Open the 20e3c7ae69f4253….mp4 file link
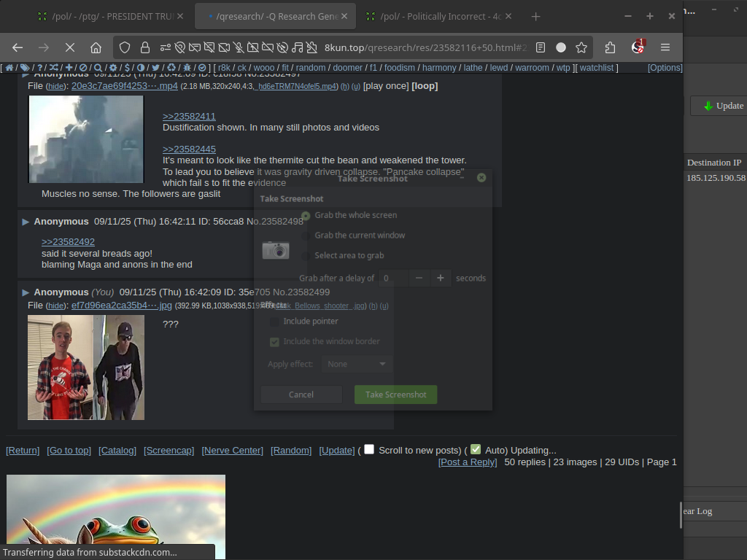747x560 pixels. [124, 86]
